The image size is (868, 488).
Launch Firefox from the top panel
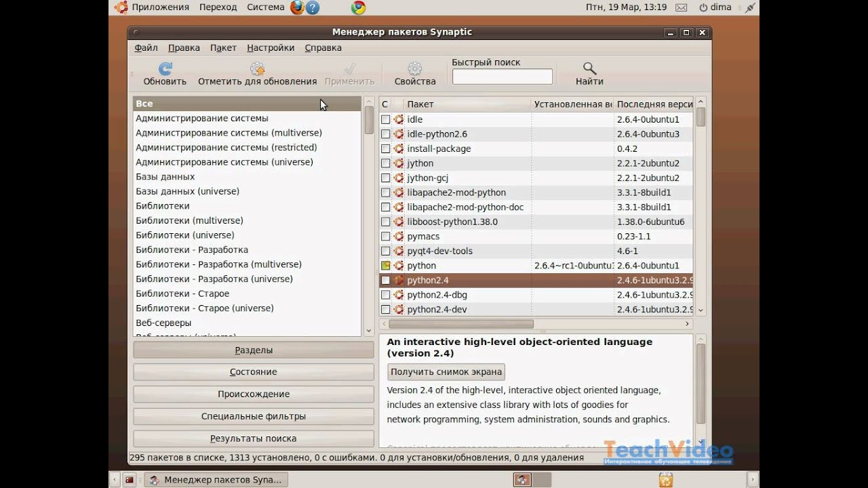(x=297, y=7)
